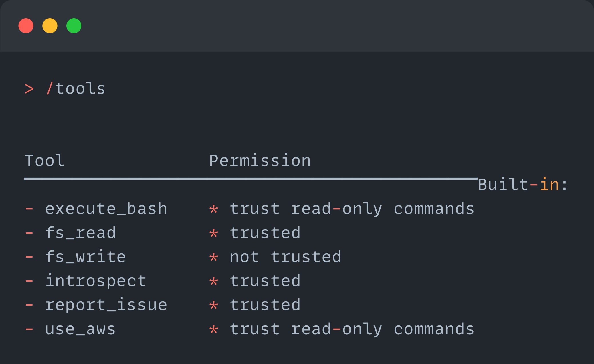Click the red close window button
The image size is (594, 364).
(26, 26)
